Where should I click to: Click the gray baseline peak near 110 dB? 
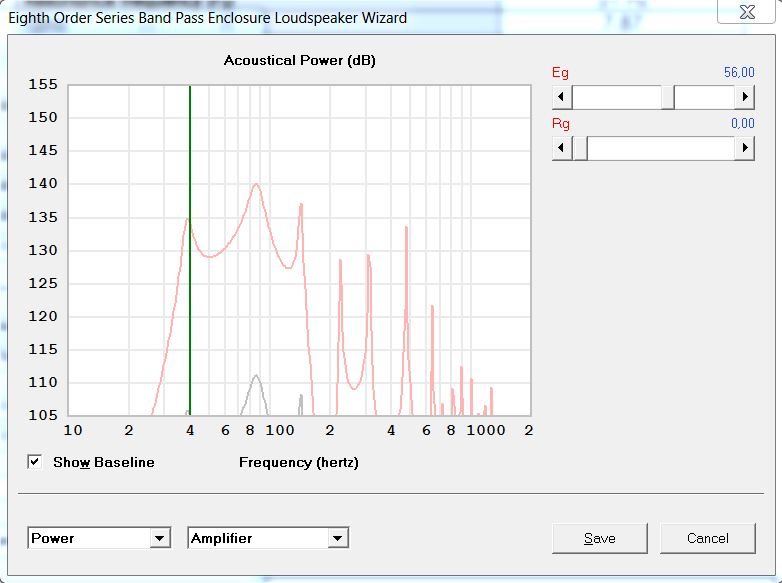point(256,376)
